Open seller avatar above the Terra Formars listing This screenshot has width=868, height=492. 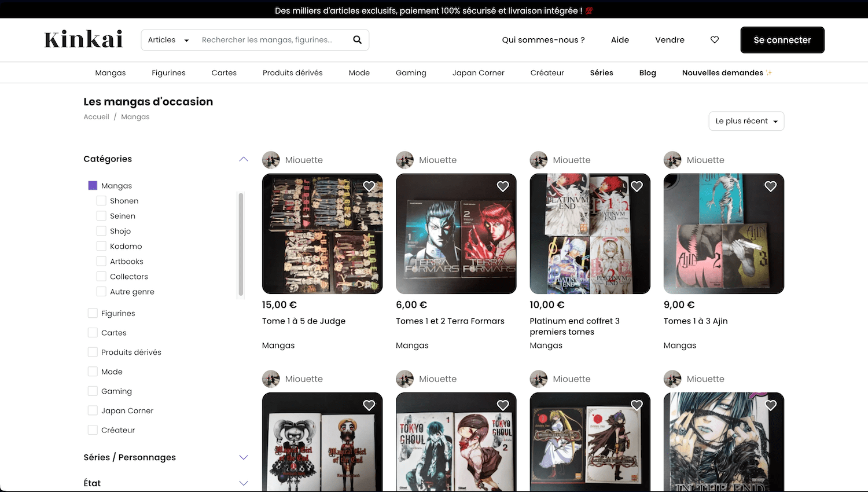(404, 160)
